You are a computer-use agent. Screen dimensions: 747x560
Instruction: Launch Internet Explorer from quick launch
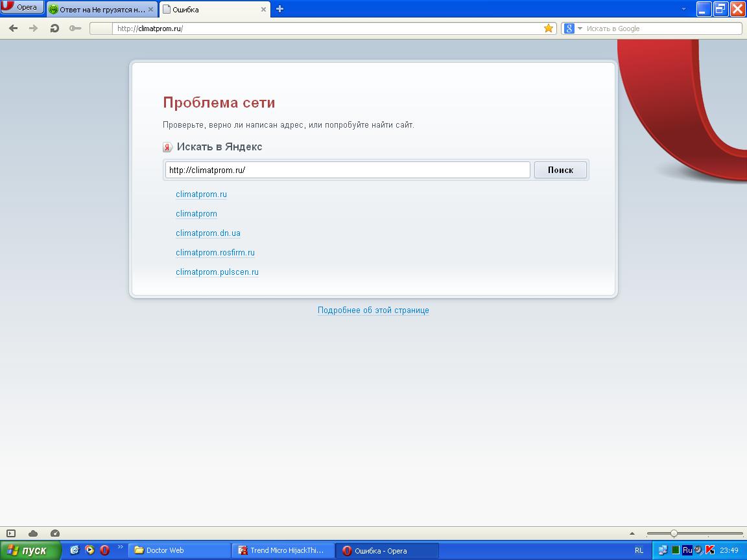75,550
